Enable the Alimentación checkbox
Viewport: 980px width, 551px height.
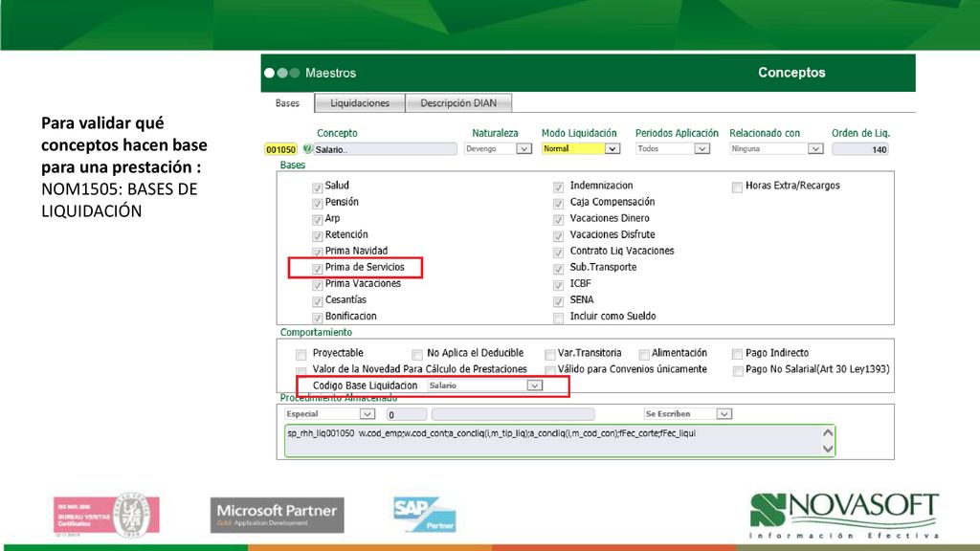644,355
